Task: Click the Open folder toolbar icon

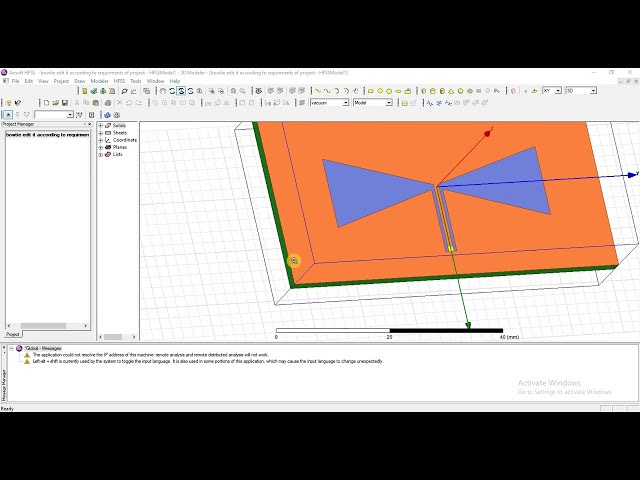Action: pyautogui.click(x=56, y=103)
